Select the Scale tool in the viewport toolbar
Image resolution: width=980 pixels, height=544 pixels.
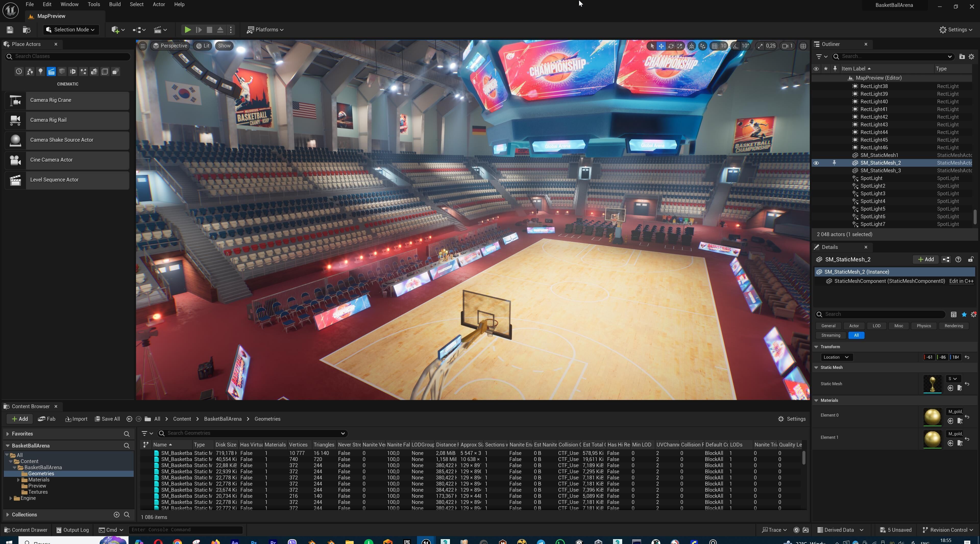point(680,46)
